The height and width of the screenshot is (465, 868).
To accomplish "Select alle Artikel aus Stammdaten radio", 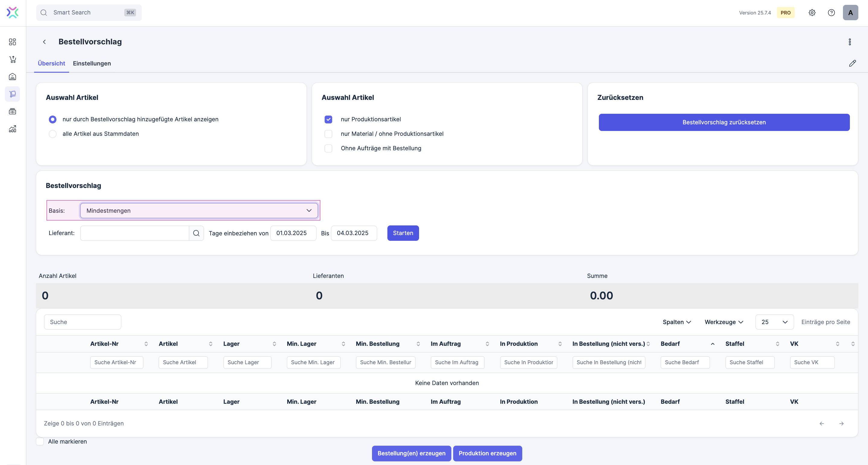I will [x=52, y=134].
